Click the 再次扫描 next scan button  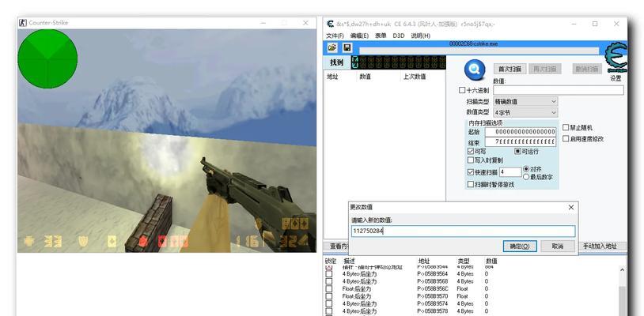click(x=544, y=69)
